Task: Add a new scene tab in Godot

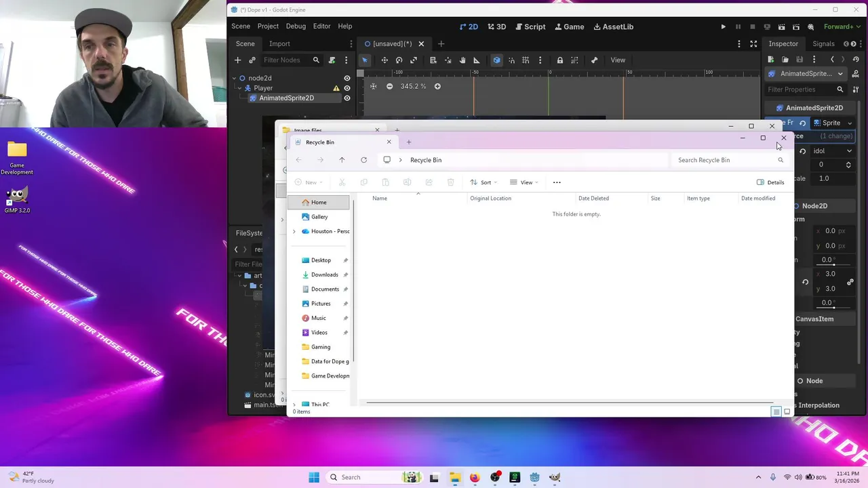Action: point(441,43)
